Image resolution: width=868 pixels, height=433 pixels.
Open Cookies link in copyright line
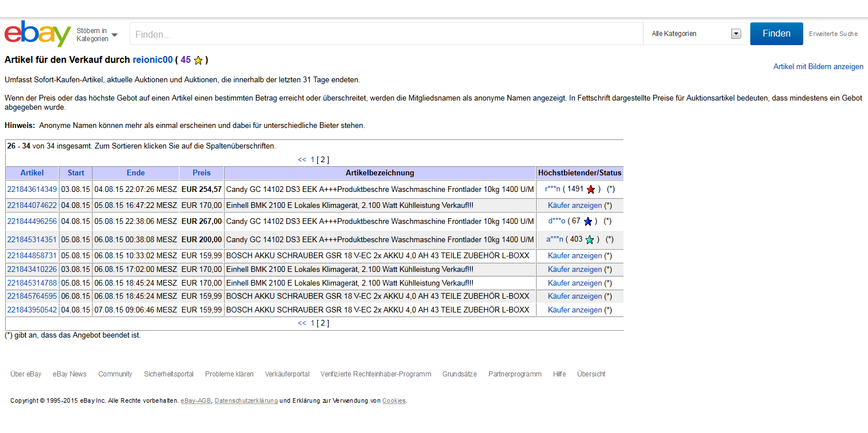(x=394, y=401)
